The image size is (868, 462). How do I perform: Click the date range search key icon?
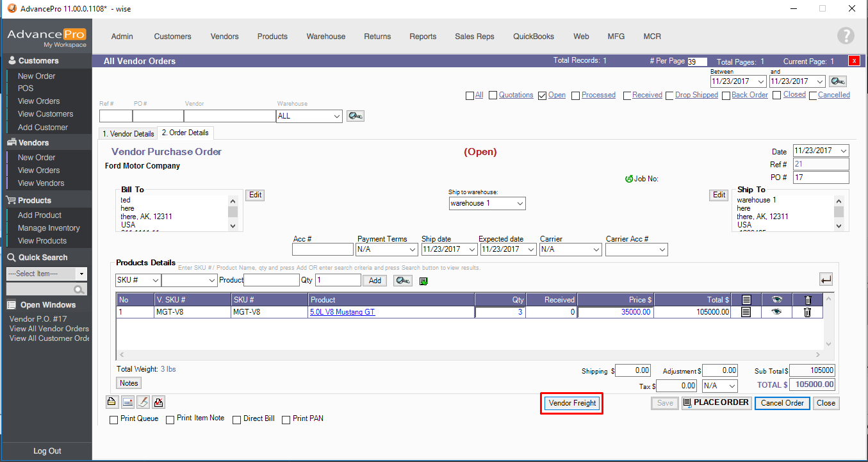pyautogui.click(x=837, y=81)
